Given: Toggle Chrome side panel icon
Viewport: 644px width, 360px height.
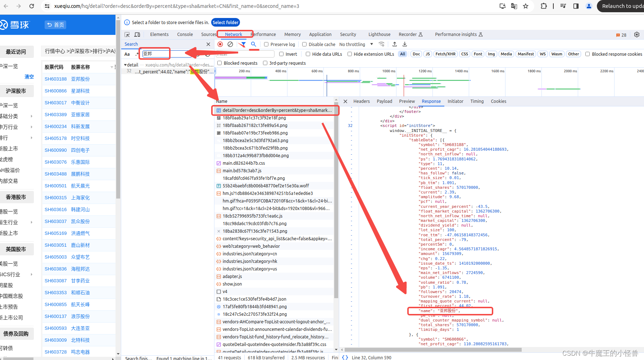Looking at the screenshot, I should pyautogui.click(x=576, y=6).
